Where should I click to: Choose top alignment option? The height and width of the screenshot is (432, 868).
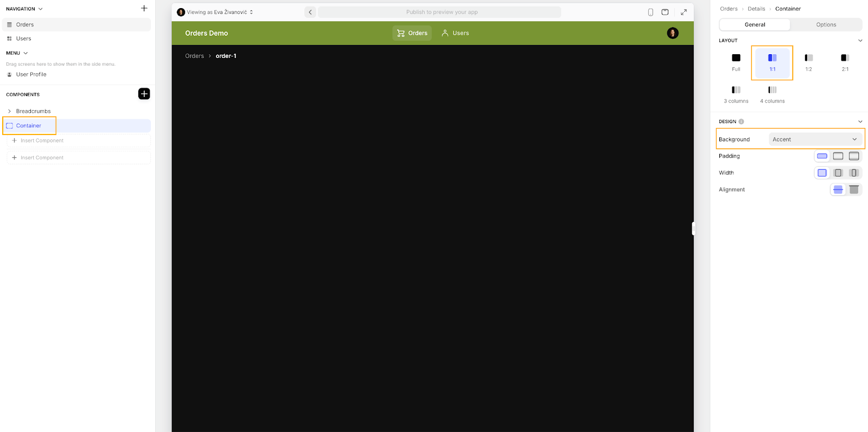point(854,190)
